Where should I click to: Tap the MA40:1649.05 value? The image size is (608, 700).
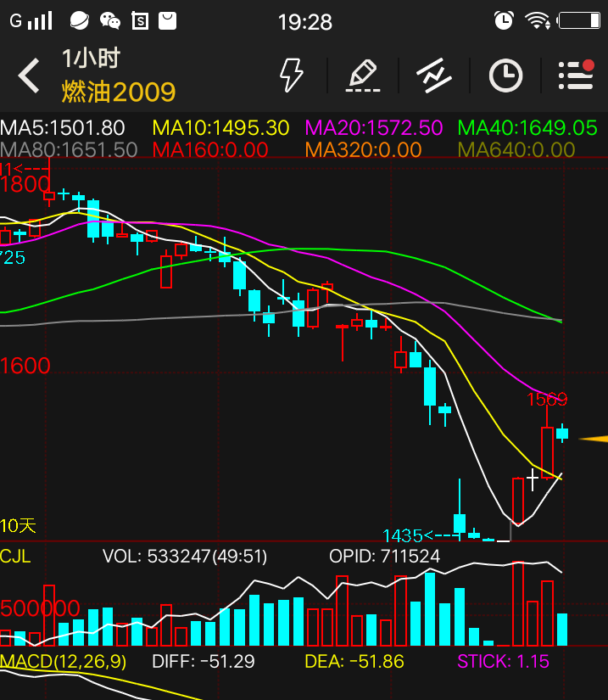(x=527, y=128)
